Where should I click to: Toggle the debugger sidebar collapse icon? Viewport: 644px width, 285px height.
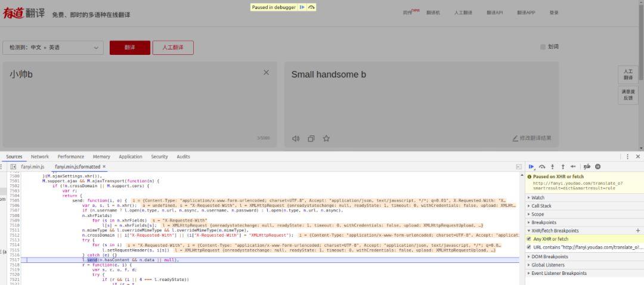pos(519,167)
